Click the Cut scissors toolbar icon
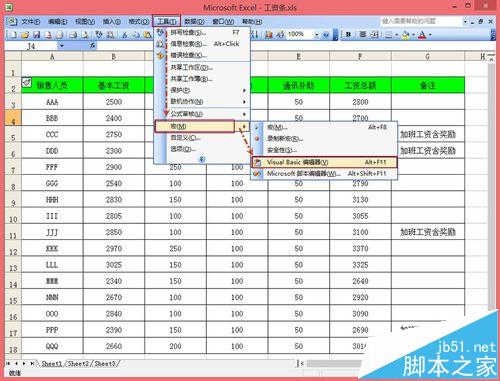The width and height of the screenshot is (500, 381). 124,34
